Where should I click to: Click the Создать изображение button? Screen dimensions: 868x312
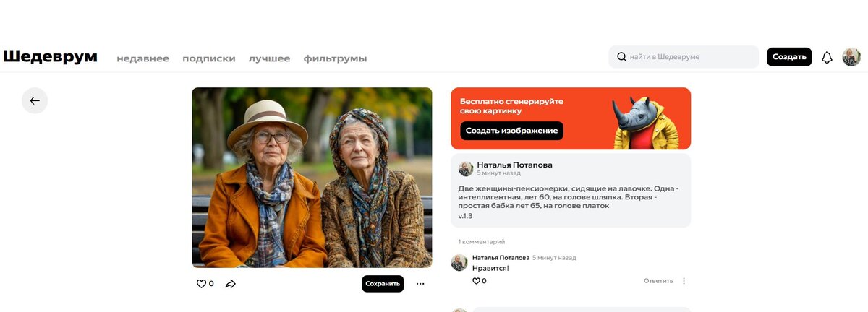click(x=511, y=131)
